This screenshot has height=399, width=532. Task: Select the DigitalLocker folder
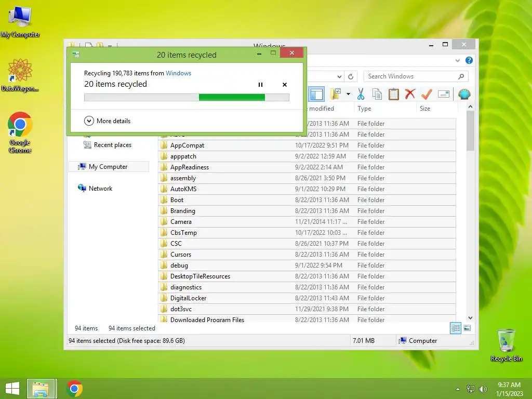pos(307,298)
